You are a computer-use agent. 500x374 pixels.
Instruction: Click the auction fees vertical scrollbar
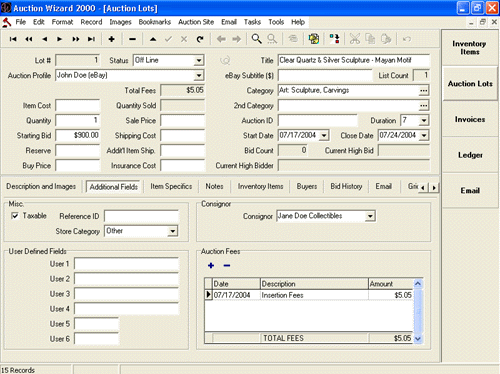(x=418, y=311)
